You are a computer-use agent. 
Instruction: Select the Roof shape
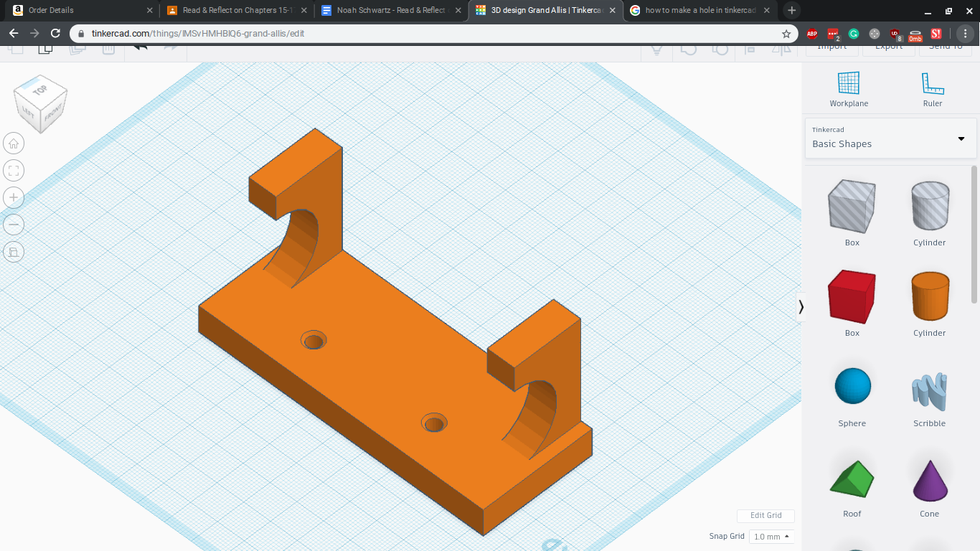point(852,476)
